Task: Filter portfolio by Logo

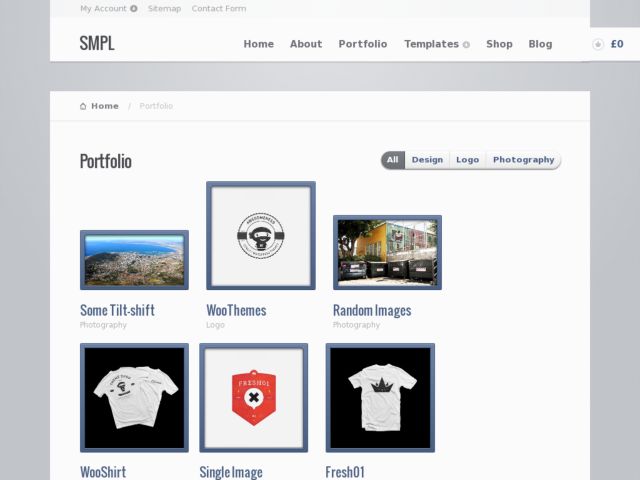Action: pos(467,160)
